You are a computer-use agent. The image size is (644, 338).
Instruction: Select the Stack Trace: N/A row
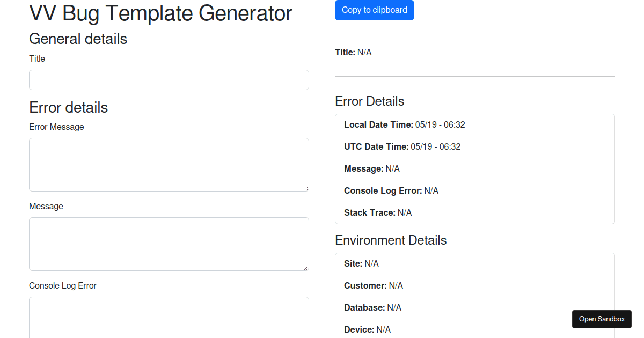click(x=475, y=213)
